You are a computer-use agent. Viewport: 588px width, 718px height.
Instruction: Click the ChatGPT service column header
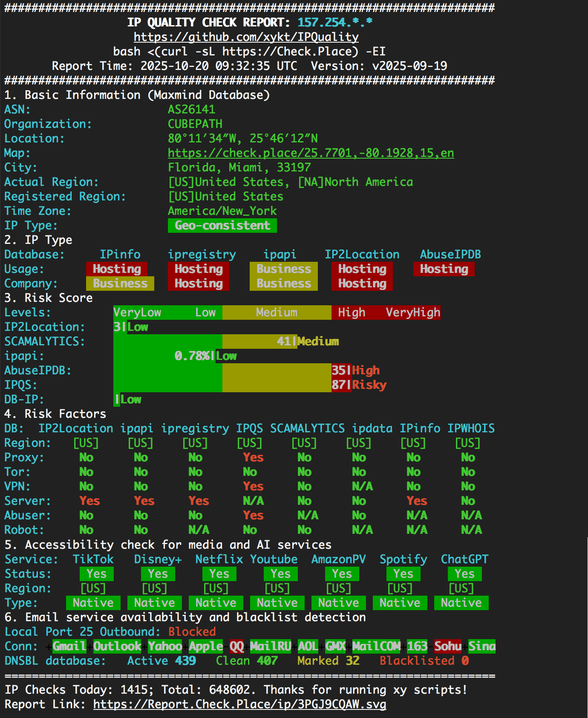point(464,559)
